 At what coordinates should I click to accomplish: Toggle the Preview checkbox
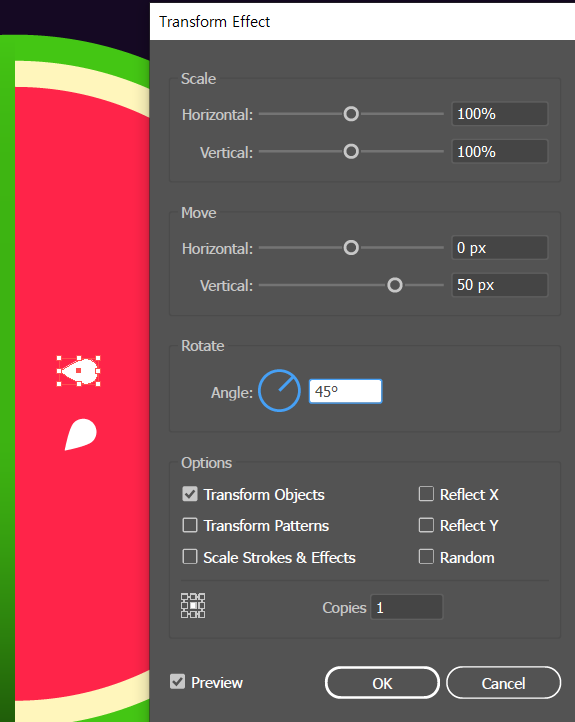tap(177, 682)
